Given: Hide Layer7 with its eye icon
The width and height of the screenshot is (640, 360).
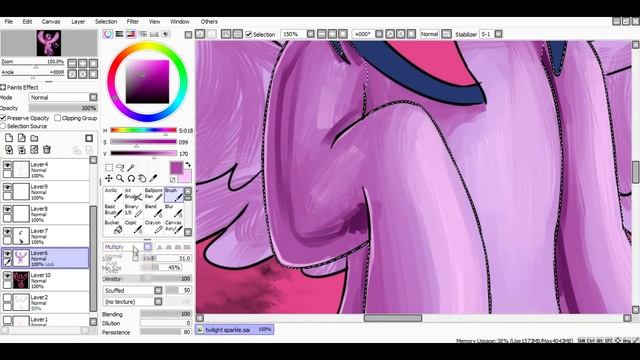Looking at the screenshot, I should [7, 231].
